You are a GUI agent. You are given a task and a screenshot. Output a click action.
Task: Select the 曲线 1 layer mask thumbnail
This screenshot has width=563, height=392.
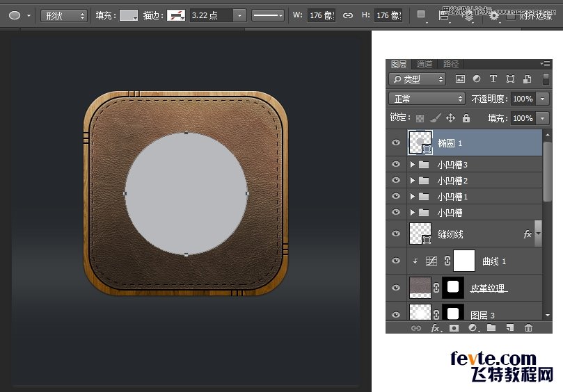(464, 261)
